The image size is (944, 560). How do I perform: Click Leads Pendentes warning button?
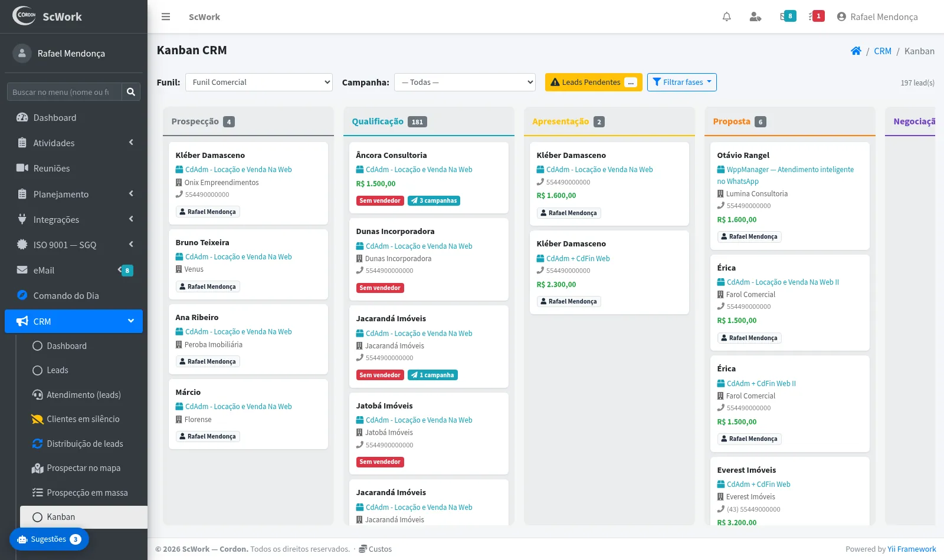(x=594, y=82)
